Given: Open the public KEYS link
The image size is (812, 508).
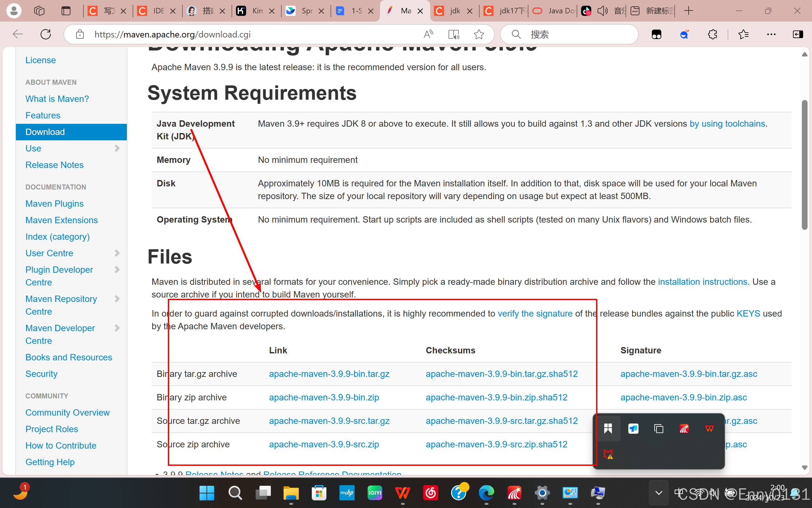Looking at the screenshot, I should (748, 313).
